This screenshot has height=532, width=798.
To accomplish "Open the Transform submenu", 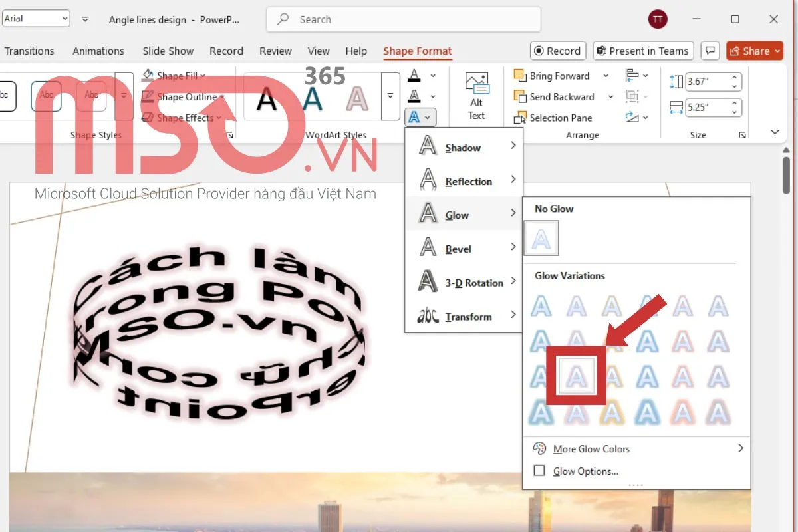I will coord(464,317).
